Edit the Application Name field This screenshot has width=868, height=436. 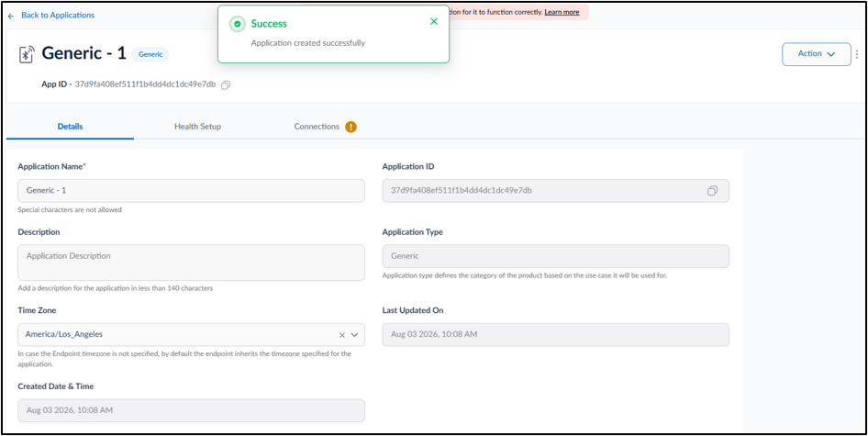pyautogui.click(x=191, y=191)
